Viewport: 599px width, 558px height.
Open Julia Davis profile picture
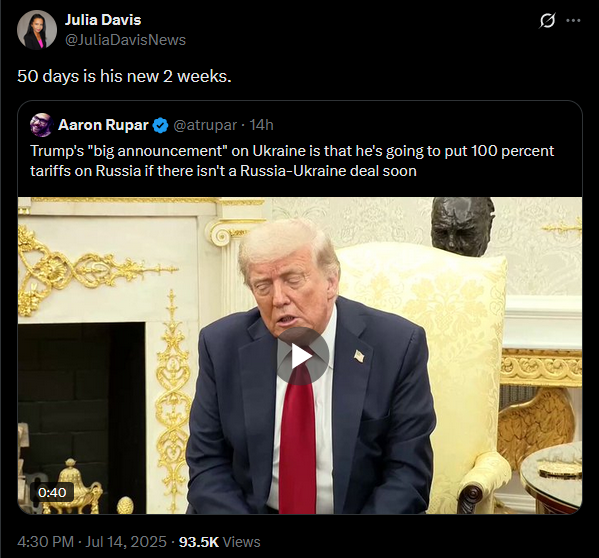pyautogui.click(x=37, y=30)
